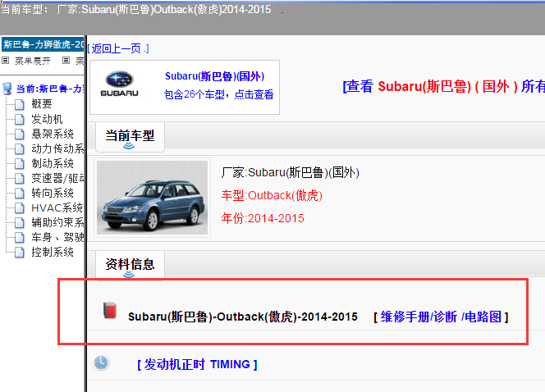The width and height of the screenshot is (545, 392).
Task: Click the red manual book icon
Action: pyautogui.click(x=108, y=311)
